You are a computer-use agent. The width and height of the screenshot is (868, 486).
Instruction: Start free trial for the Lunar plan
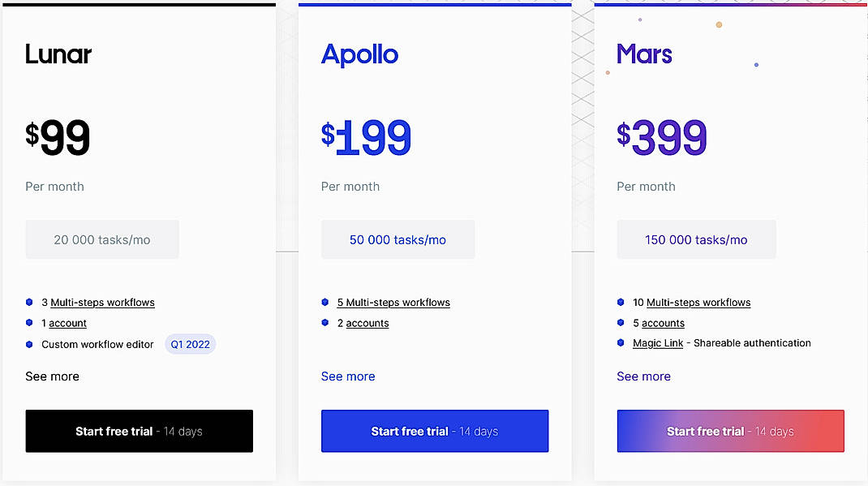tap(139, 431)
